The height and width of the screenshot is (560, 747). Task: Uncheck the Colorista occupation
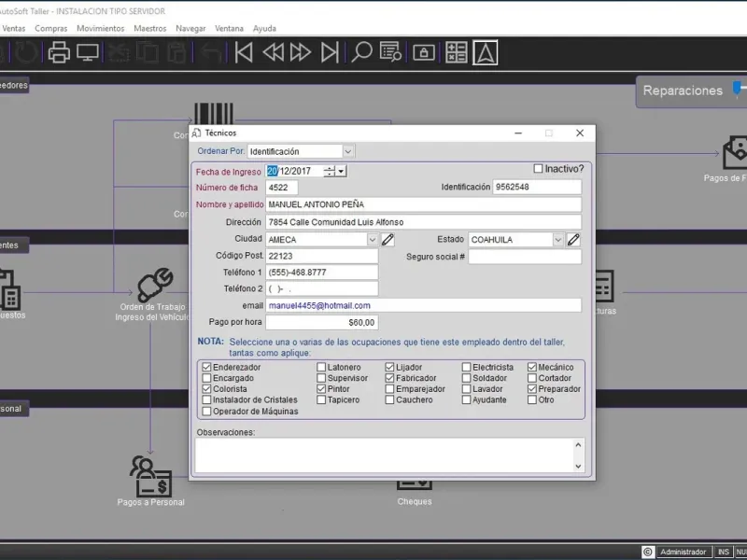(206, 389)
